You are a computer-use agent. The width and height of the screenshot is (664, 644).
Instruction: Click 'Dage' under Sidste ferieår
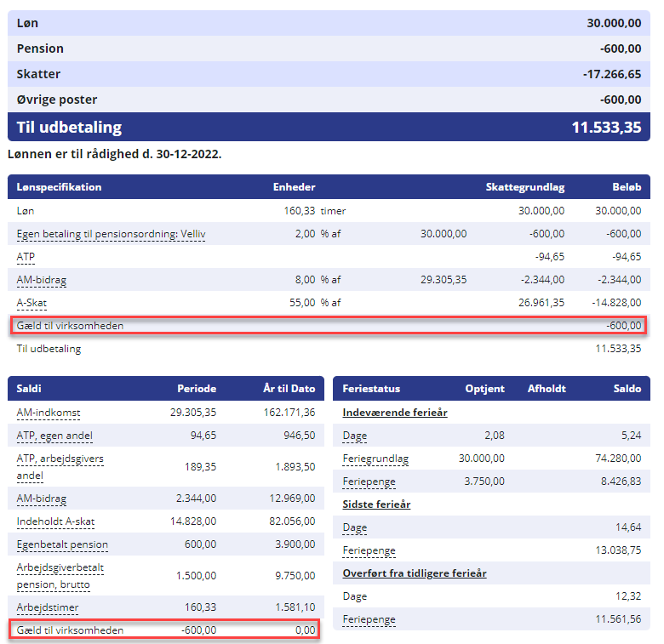click(x=355, y=527)
